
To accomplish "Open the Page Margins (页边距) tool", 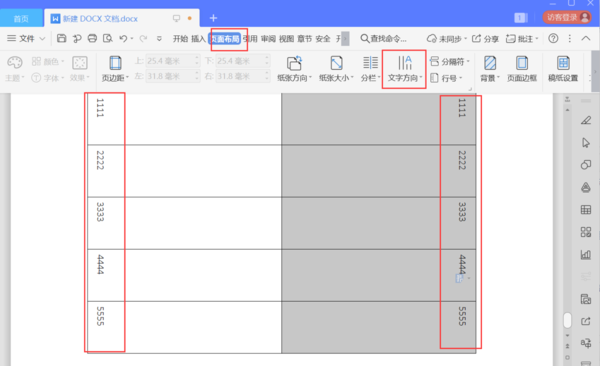I will click(x=115, y=69).
